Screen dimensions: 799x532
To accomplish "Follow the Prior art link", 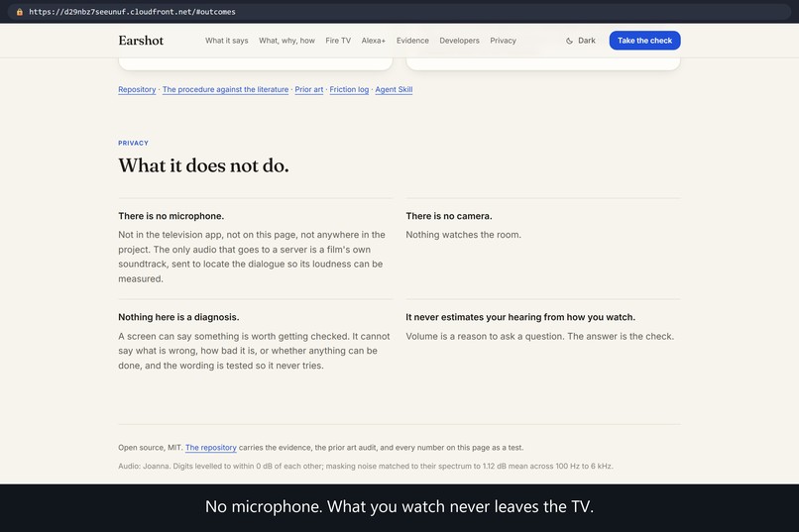I will pyautogui.click(x=309, y=89).
